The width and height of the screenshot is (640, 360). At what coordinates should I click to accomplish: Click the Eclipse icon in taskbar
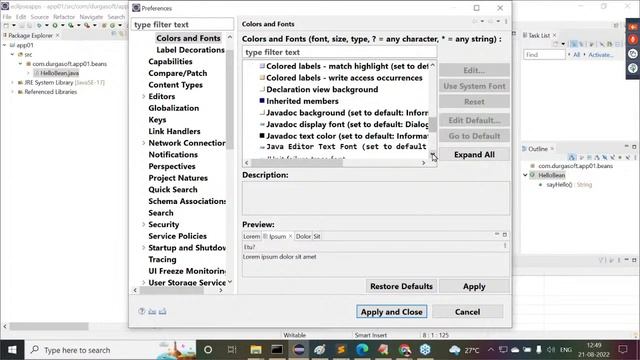click(299, 350)
